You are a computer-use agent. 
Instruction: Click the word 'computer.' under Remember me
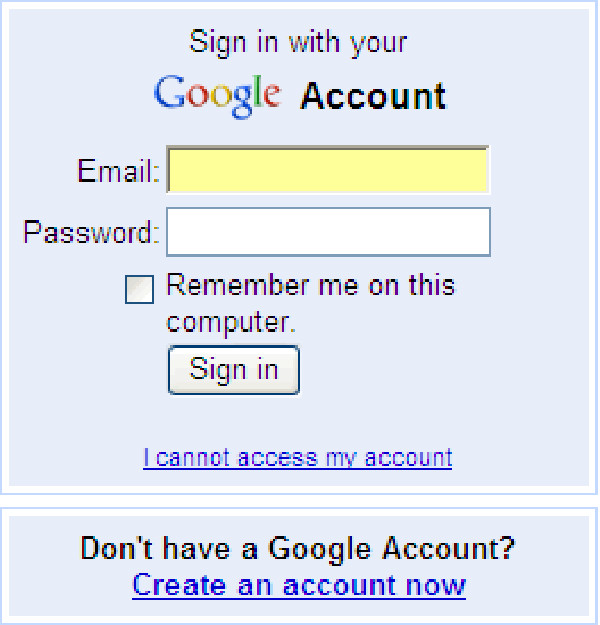231,323
